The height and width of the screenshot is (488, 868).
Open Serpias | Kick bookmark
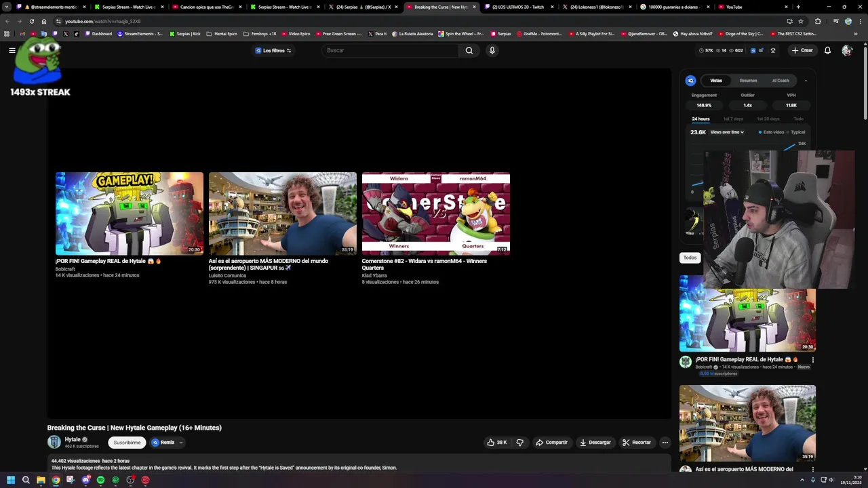(x=184, y=33)
